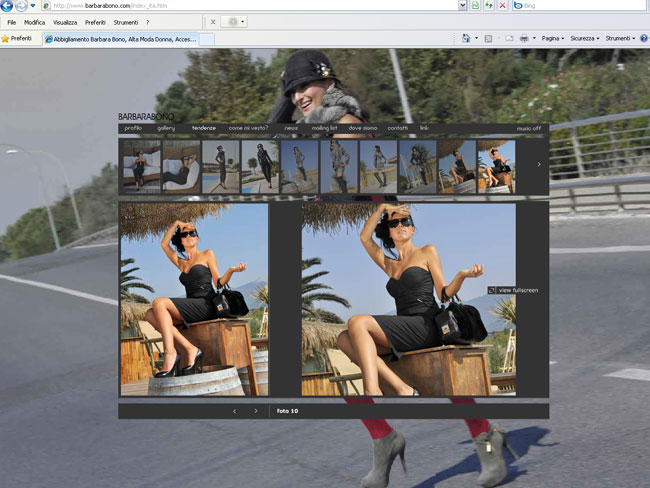Click the Print icon
The image size is (650, 488).
tap(524, 39)
